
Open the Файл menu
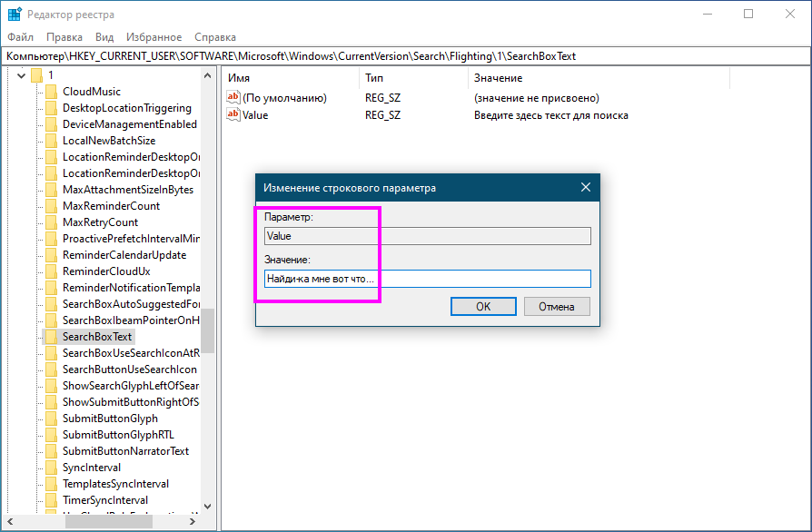[x=20, y=37]
